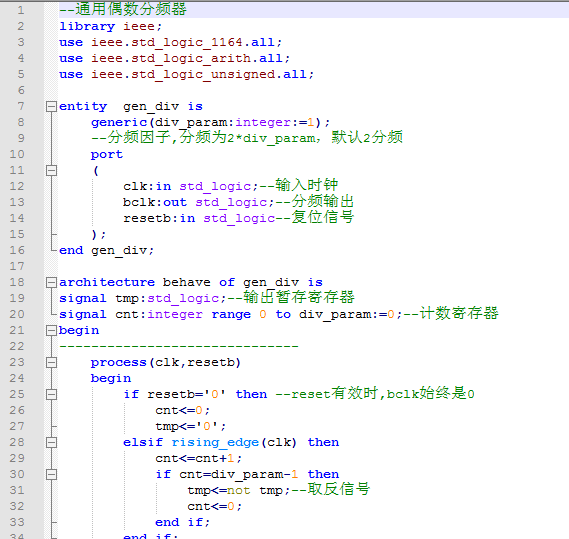Collapse the architecture behave fold marker
This screenshot has width=569, height=539.
click(52, 282)
